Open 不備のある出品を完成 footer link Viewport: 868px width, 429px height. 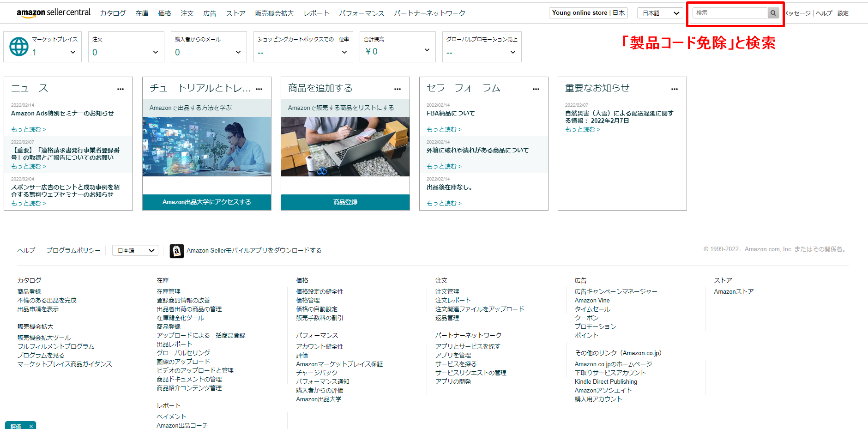click(x=47, y=301)
